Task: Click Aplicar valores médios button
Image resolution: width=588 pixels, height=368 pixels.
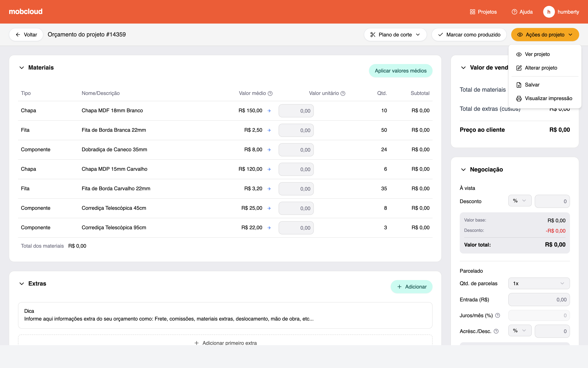Action: [x=400, y=71]
